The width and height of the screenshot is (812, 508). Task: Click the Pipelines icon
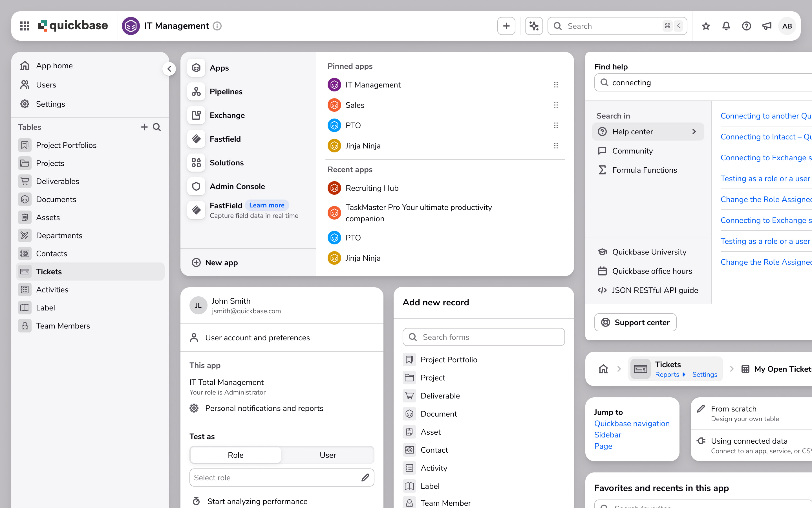pyautogui.click(x=196, y=91)
